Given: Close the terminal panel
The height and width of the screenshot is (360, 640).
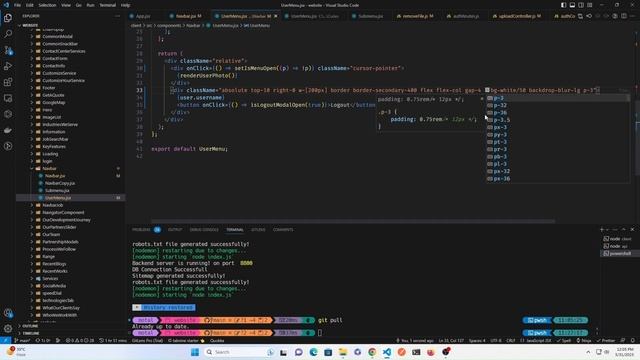Looking at the screenshot, I should [632, 229].
